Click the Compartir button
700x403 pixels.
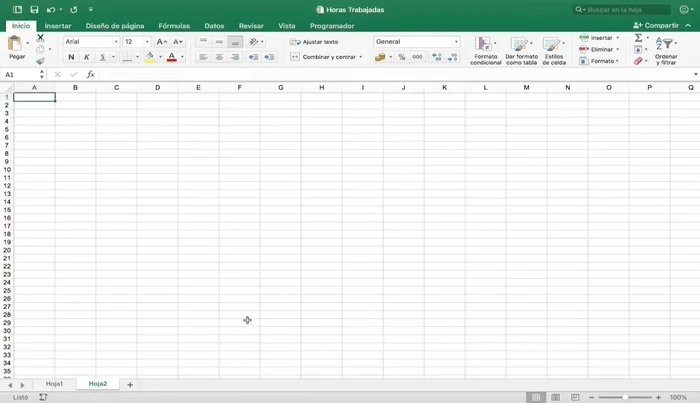point(656,25)
